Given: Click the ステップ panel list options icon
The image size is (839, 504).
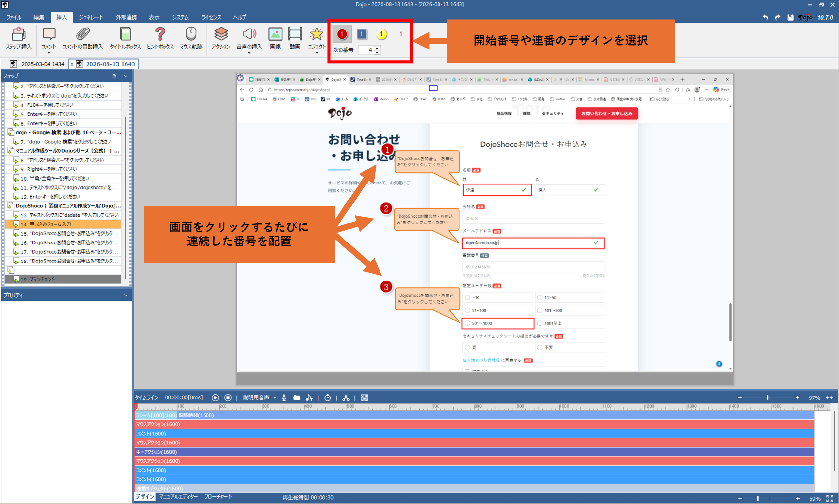Looking at the screenshot, I should click(x=114, y=76).
